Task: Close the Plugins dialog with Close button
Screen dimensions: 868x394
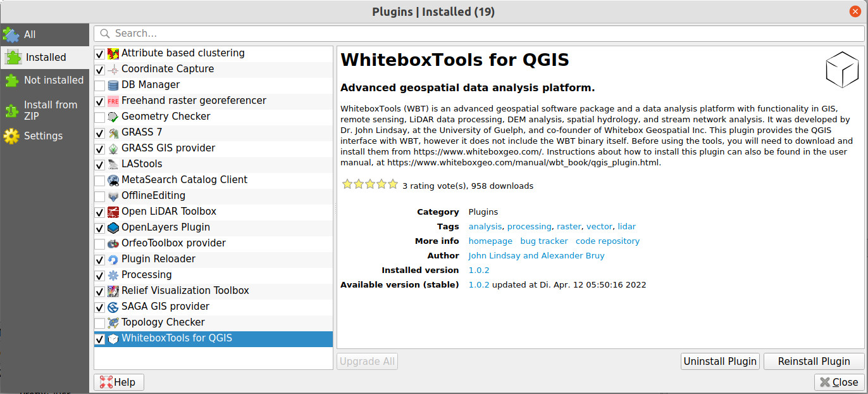Action: pos(839,382)
